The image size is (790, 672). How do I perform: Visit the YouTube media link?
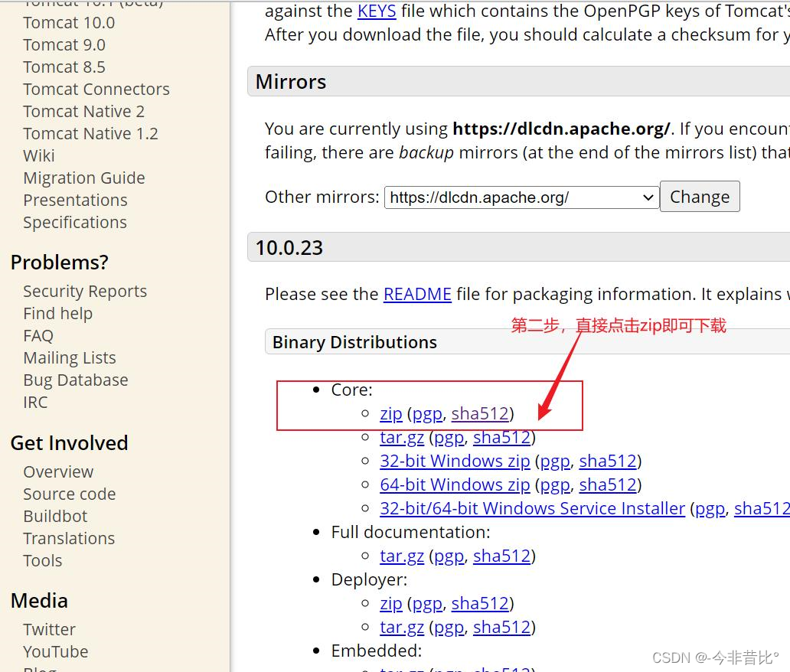(56, 652)
